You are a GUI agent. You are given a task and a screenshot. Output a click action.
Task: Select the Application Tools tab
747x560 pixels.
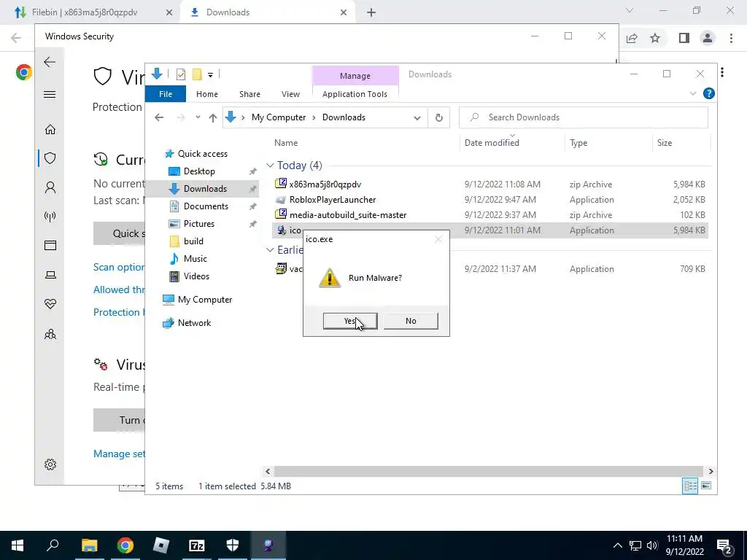point(355,94)
